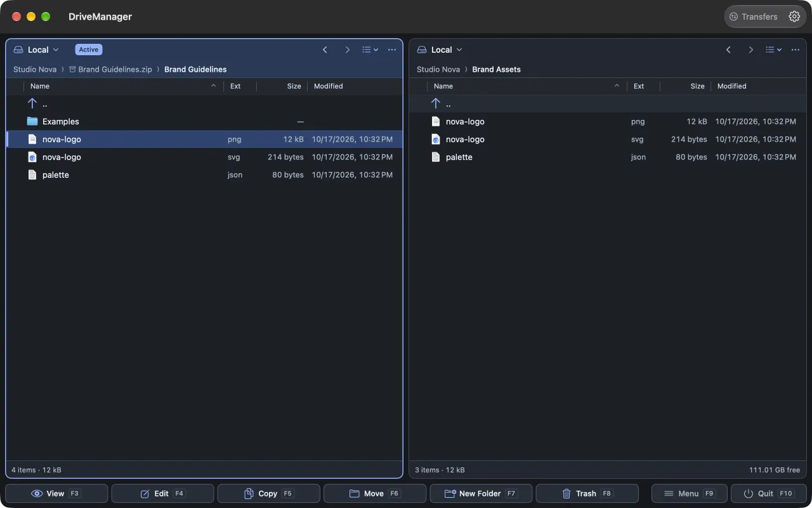Image resolution: width=812 pixels, height=508 pixels.
Task: Click the nova-logo svg file icon in left pane
Action: coord(32,157)
